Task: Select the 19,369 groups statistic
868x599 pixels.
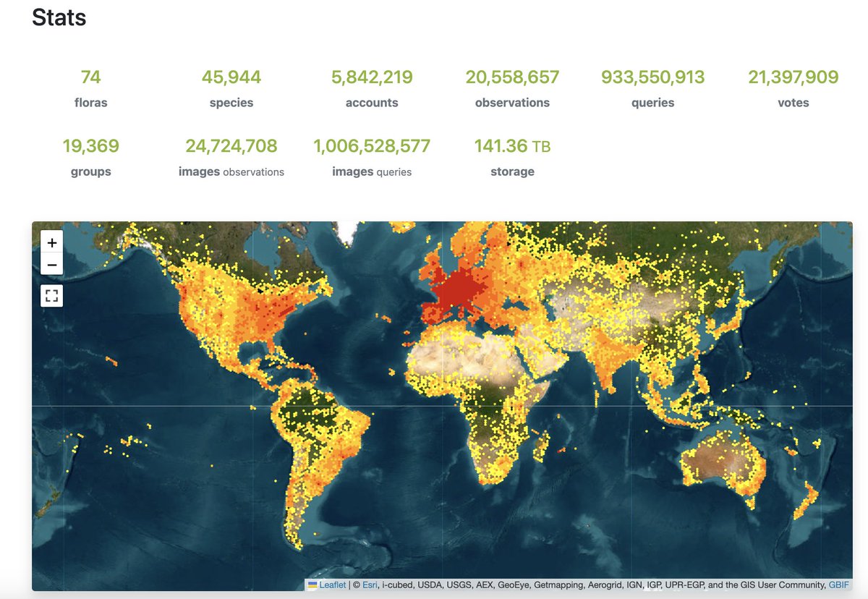Action: (x=91, y=145)
